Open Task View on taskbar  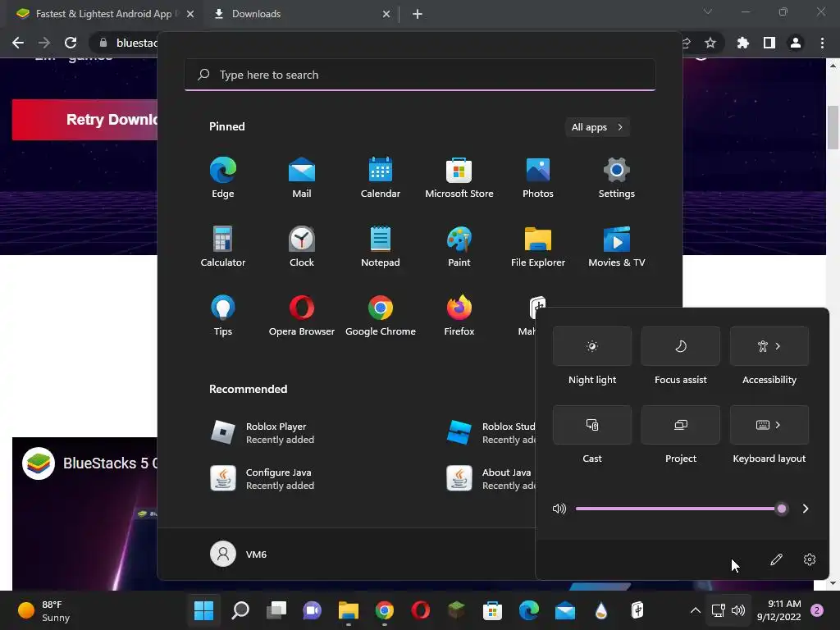(x=276, y=610)
